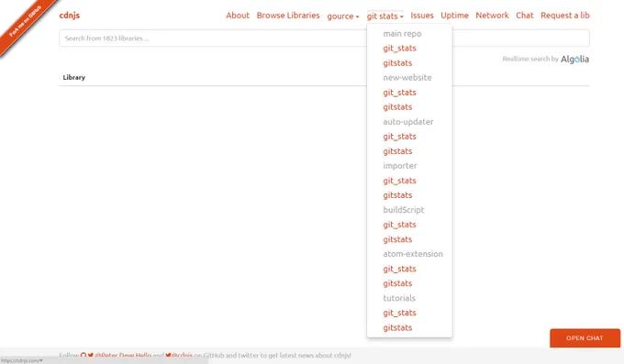The image size is (624, 364).
Task: Click the Algolia logo
Action: click(x=574, y=60)
